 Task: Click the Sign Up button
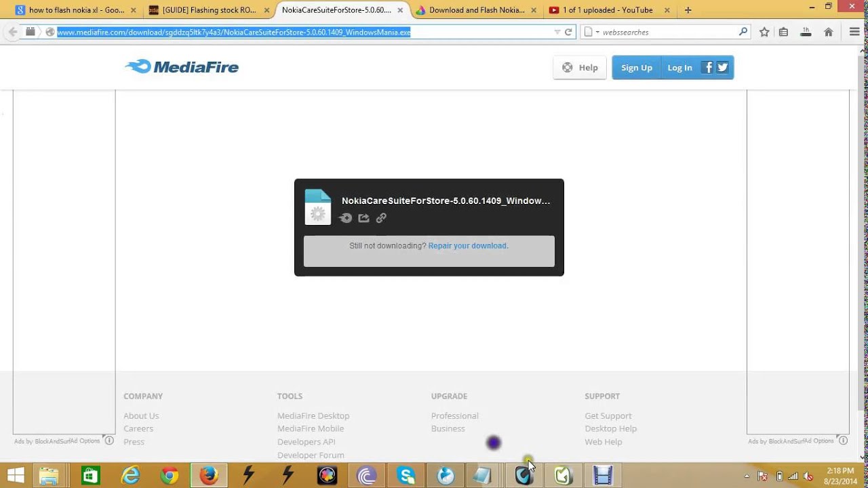[x=636, y=67]
